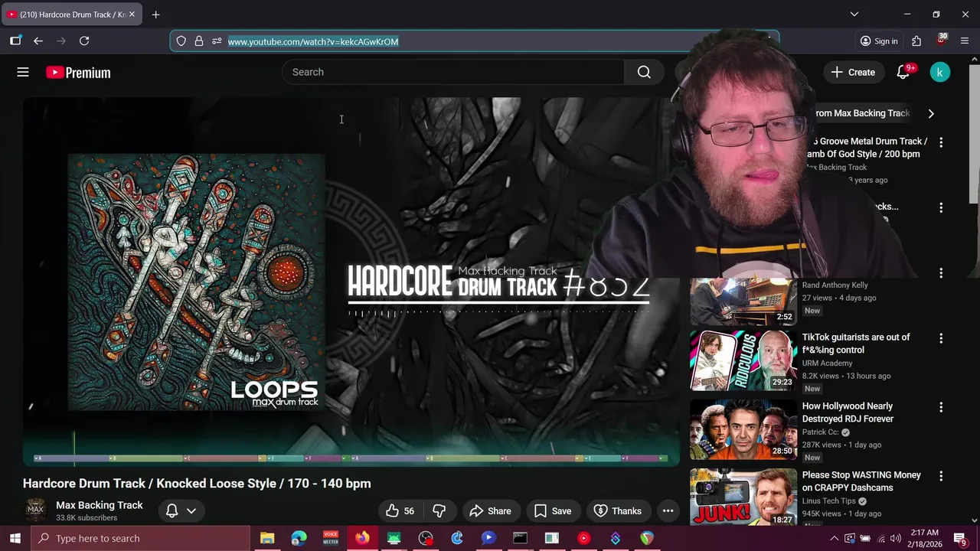Open Voicemeeter from the taskbar

click(331, 539)
